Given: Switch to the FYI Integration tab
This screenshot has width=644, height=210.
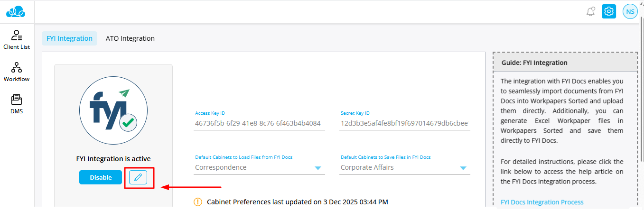Looking at the screenshot, I should coord(69,38).
